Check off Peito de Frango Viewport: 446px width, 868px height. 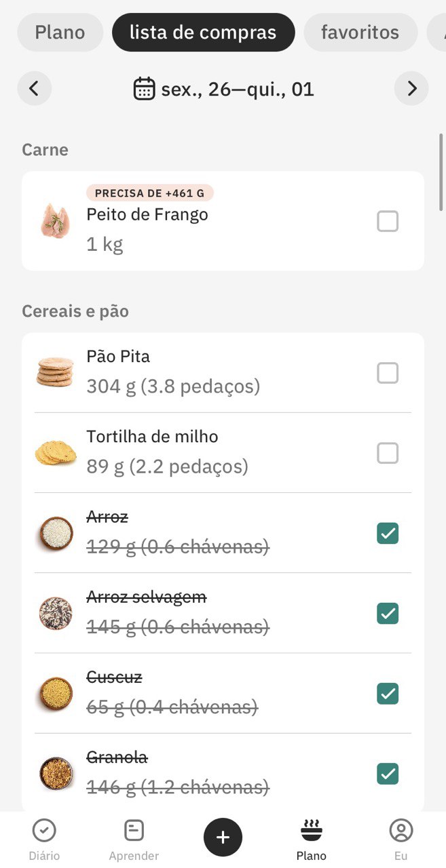388,221
